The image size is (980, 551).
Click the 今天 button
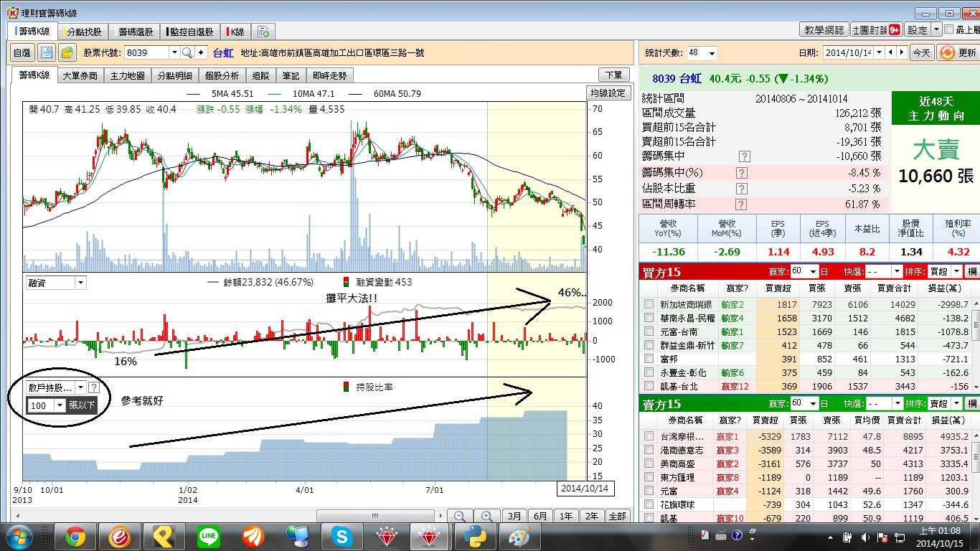click(921, 52)
